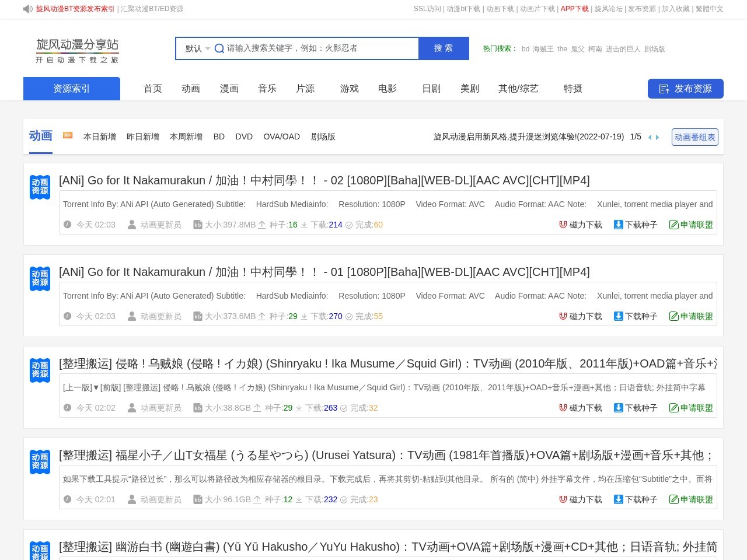Click the torrent download icon for Nakamurakun episode 01
Screen dimensions: 747x560
pyautogui.click(x=618, y=316)
